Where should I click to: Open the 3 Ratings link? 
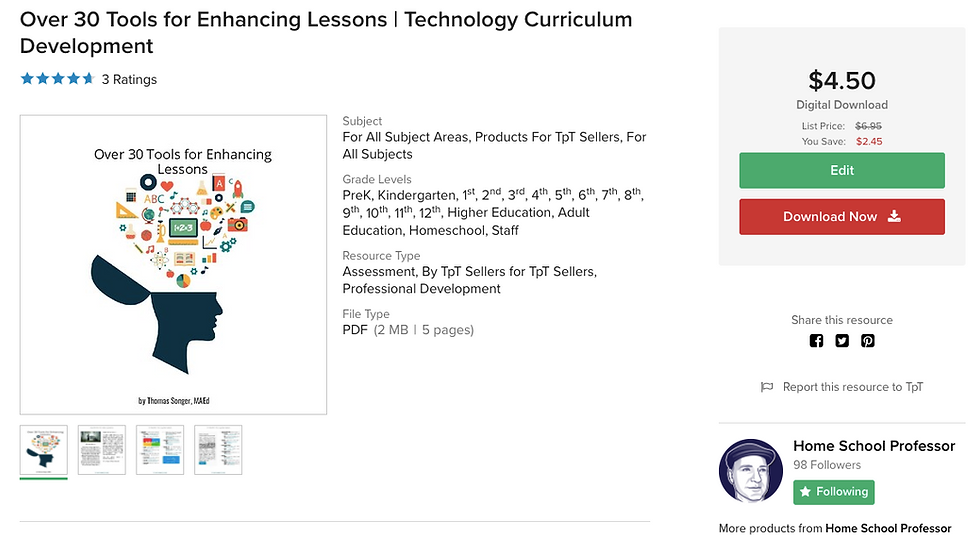pos(129,79)
